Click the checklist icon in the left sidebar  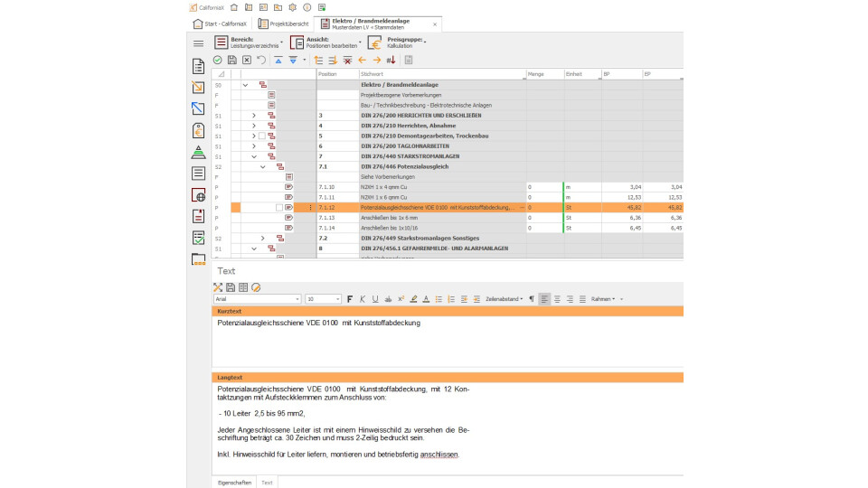point(198,238)
